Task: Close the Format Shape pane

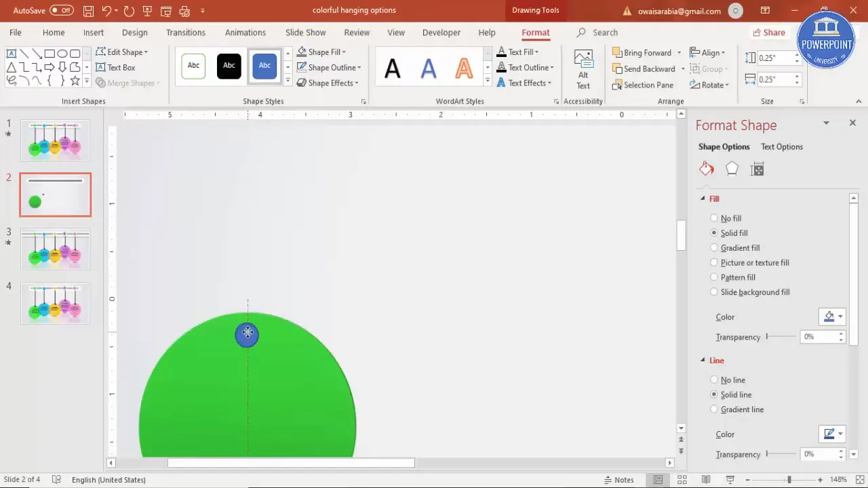Action: pos(852,123)
